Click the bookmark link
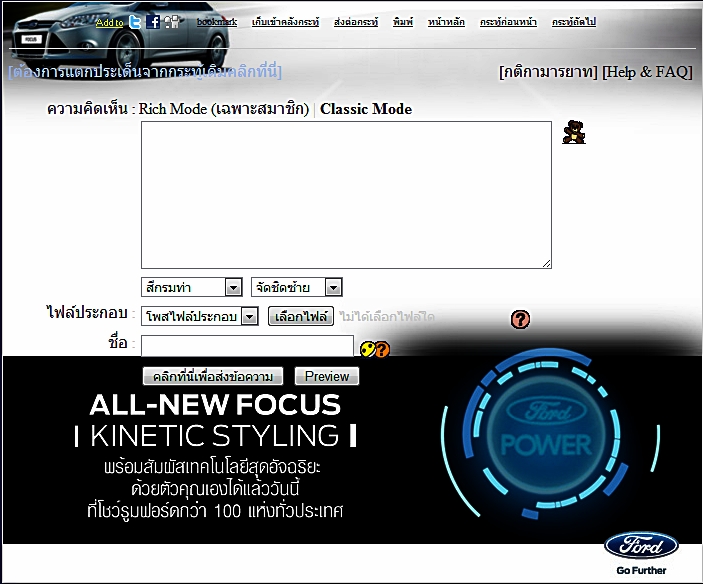 coord(217,22)
